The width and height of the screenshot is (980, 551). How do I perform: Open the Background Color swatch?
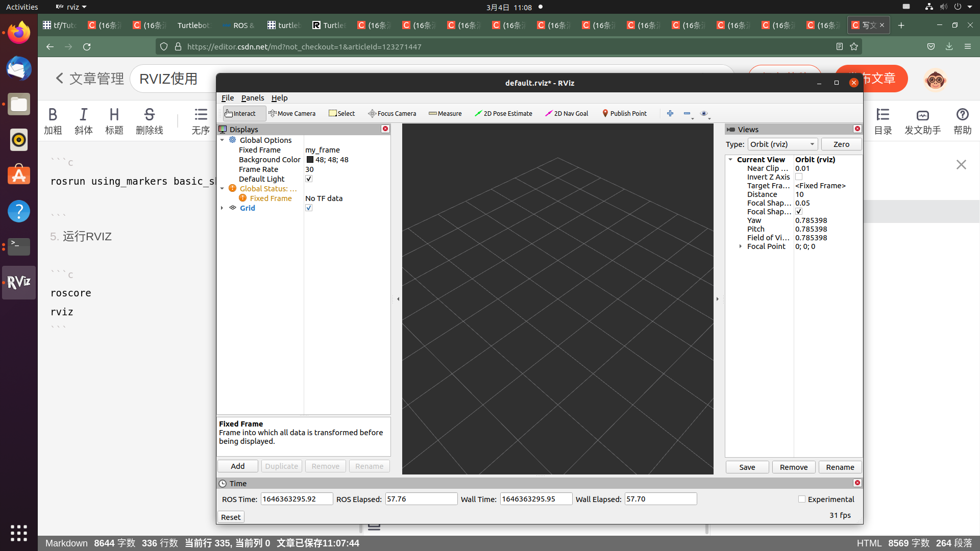click(310, 159)
